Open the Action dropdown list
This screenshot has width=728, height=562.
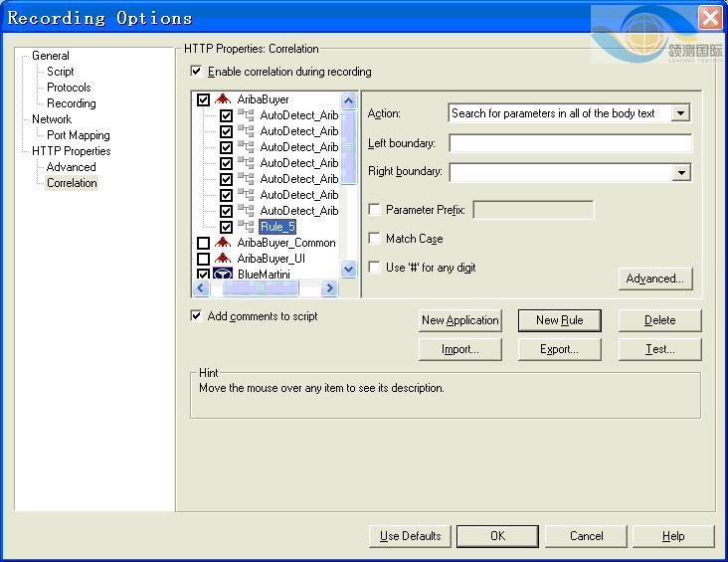click(x=680, y=112)
